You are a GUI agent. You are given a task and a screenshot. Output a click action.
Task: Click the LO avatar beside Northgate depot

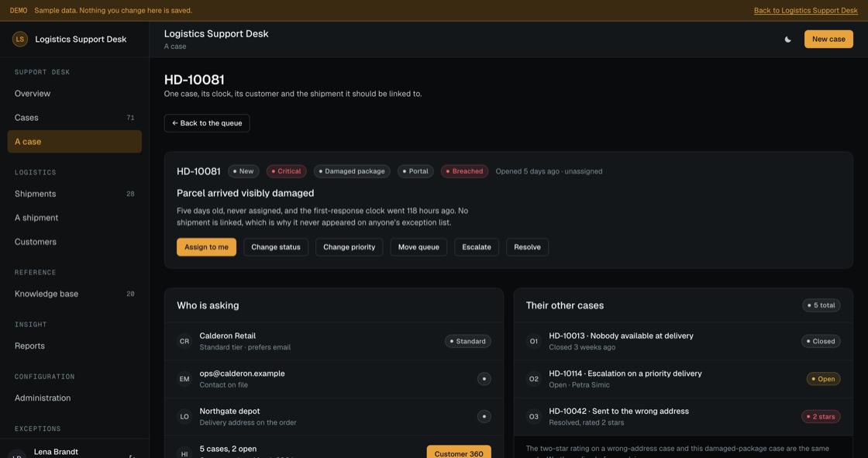click(x=184, y=416)
